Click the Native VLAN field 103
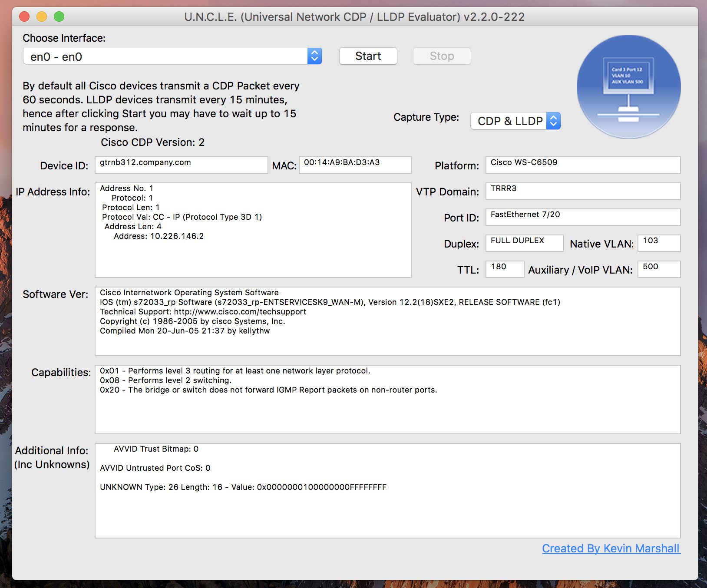 coord(659,243)
